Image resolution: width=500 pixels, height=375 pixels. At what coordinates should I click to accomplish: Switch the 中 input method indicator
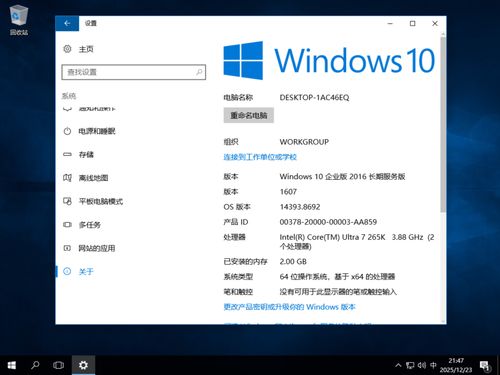(x=433, y=365)
